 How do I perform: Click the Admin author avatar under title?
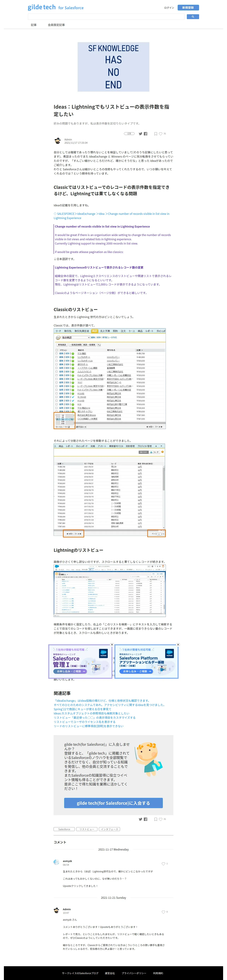57,141
